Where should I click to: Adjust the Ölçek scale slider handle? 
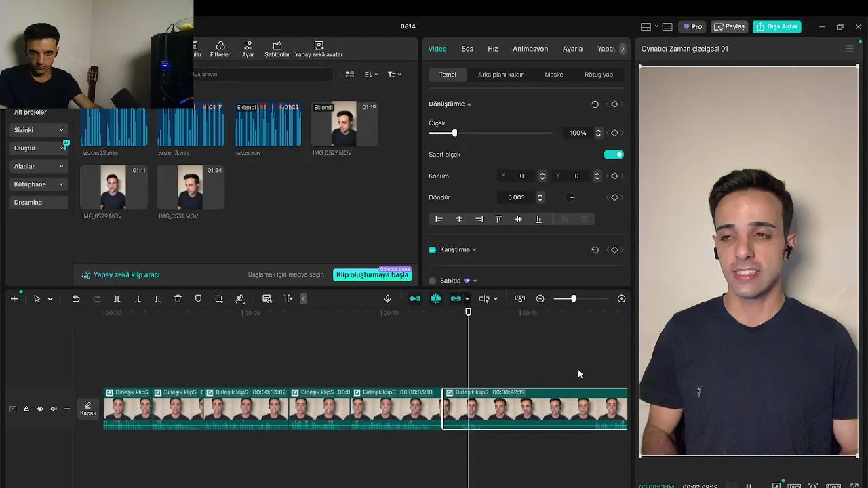(x=454, y=134)
